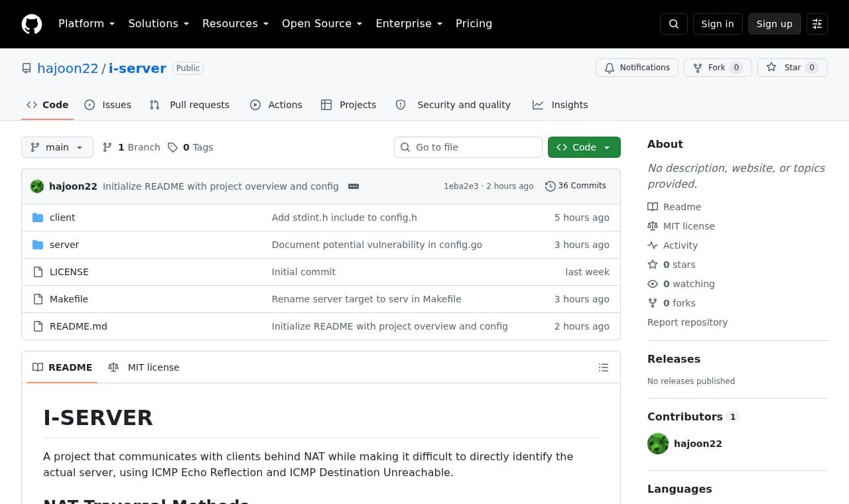Expand the green Code dropdown button
This screenshot has width=849, height=504.
(x=584, y=147)
